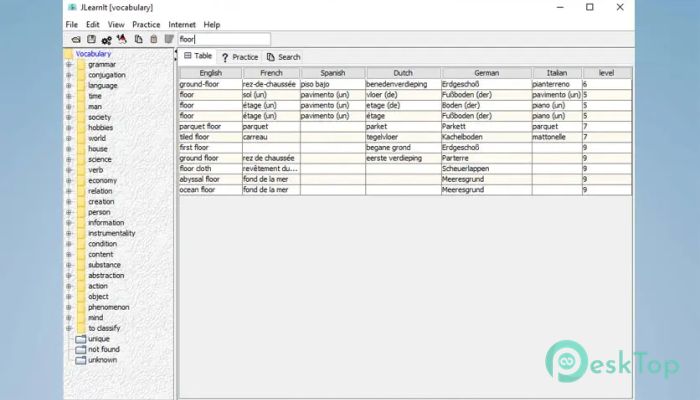700x400 pixels.
Task: Click the 'Scheuerlappen' German cell
Action: point(487,169)
